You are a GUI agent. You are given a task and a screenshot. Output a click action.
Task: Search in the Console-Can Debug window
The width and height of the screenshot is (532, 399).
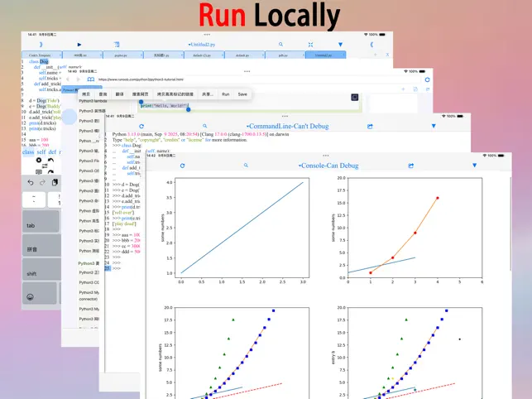246,166
